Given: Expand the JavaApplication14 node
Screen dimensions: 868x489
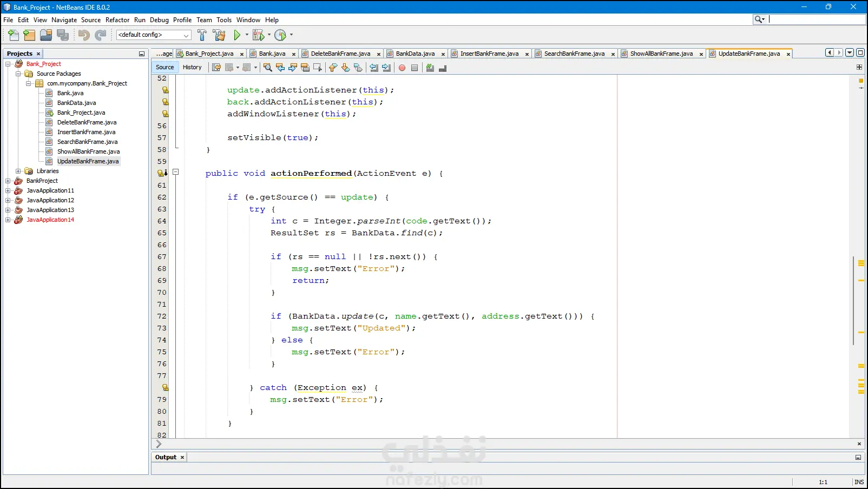Looking at the screenshot, I should [x=8, y=220].
